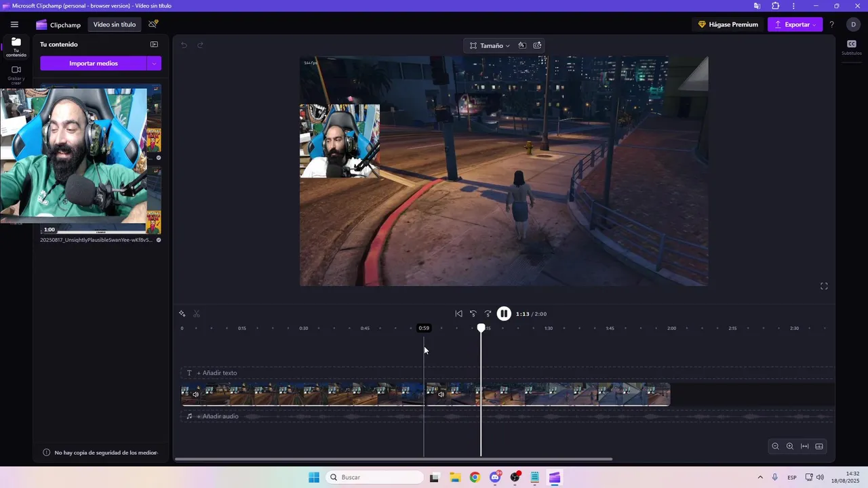This screenshot has height=488, width=868.
Task: Open the Windows Start menu
Action: point(314,477)
